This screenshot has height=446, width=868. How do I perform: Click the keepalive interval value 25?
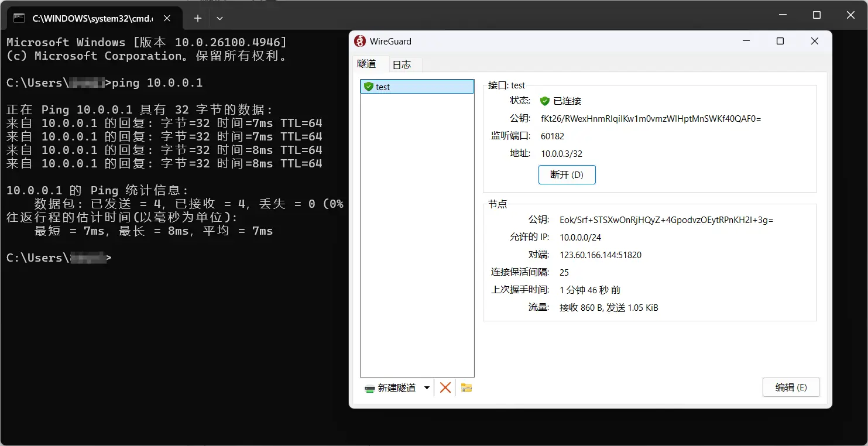pos(564,272)
